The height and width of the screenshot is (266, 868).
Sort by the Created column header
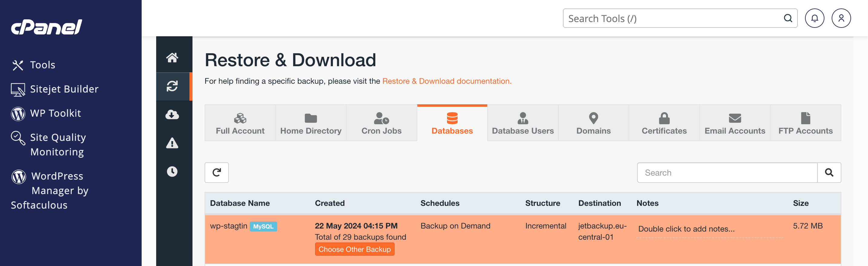pos(330,203)
